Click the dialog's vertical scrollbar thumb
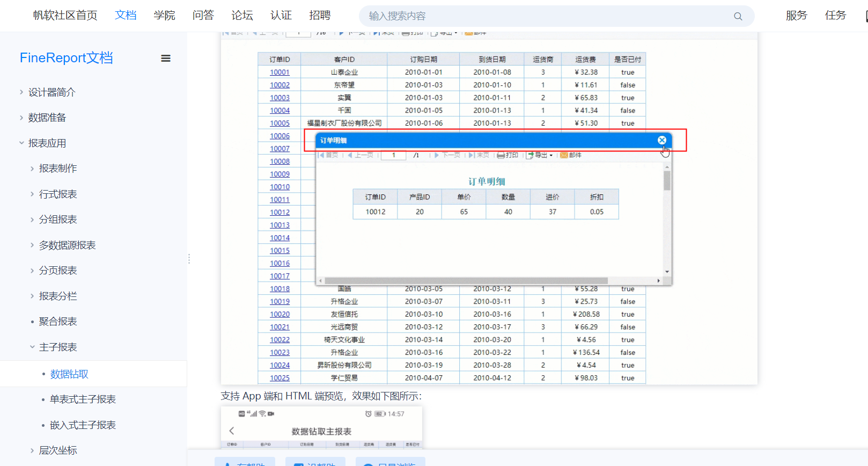The image size is (868, 466). tap(667, 180)
